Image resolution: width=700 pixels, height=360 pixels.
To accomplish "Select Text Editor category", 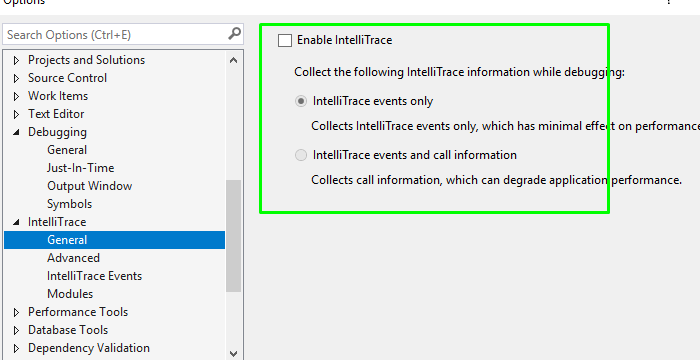I will [56, 114].
